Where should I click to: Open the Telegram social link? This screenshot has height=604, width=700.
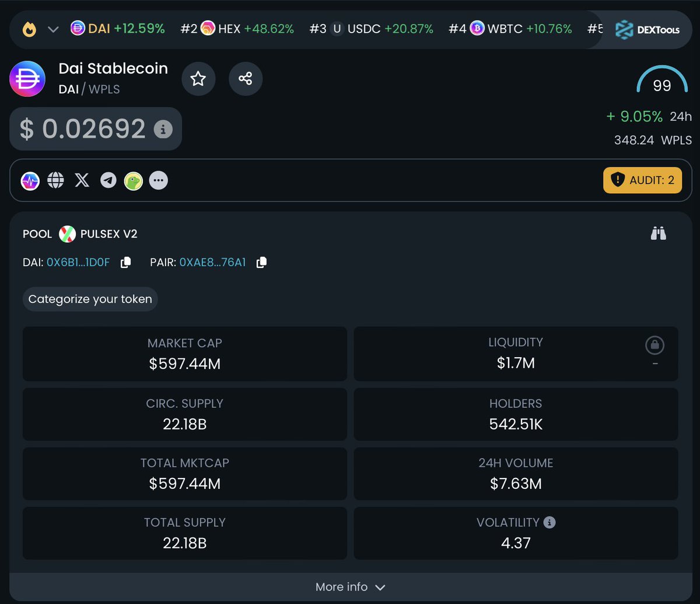(x=108, y=181)
